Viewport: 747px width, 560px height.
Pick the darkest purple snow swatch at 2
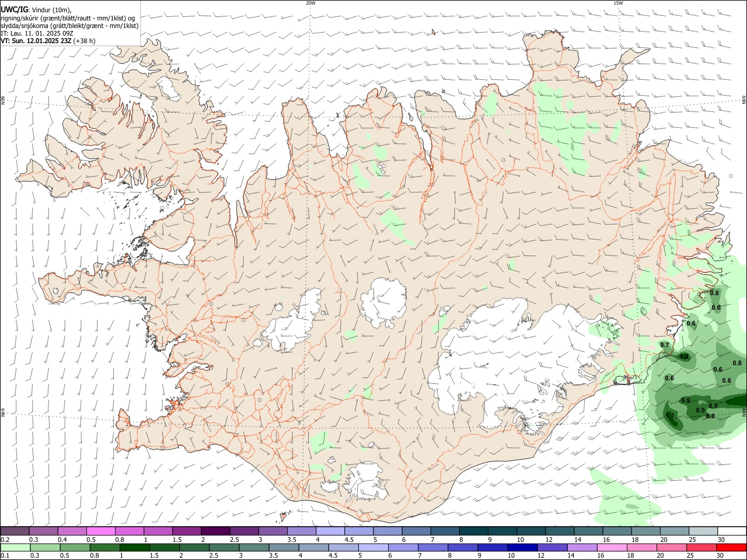(x=215, y=531)
